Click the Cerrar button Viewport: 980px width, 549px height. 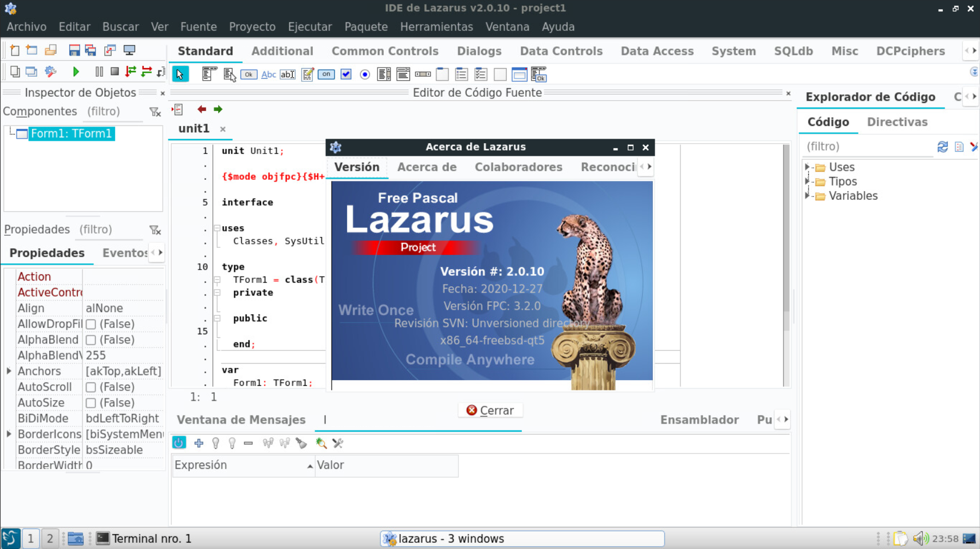pyautogui.click(x=490, y=410)
